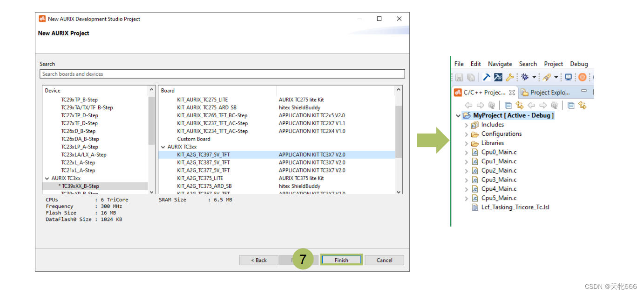
Task: Expand the Cpu0_Main.c node
Action: (x=466, y=152)
